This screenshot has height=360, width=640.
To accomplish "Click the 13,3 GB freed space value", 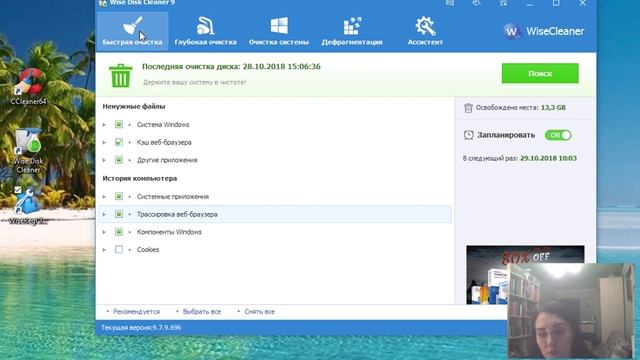I will click(553, 108).
